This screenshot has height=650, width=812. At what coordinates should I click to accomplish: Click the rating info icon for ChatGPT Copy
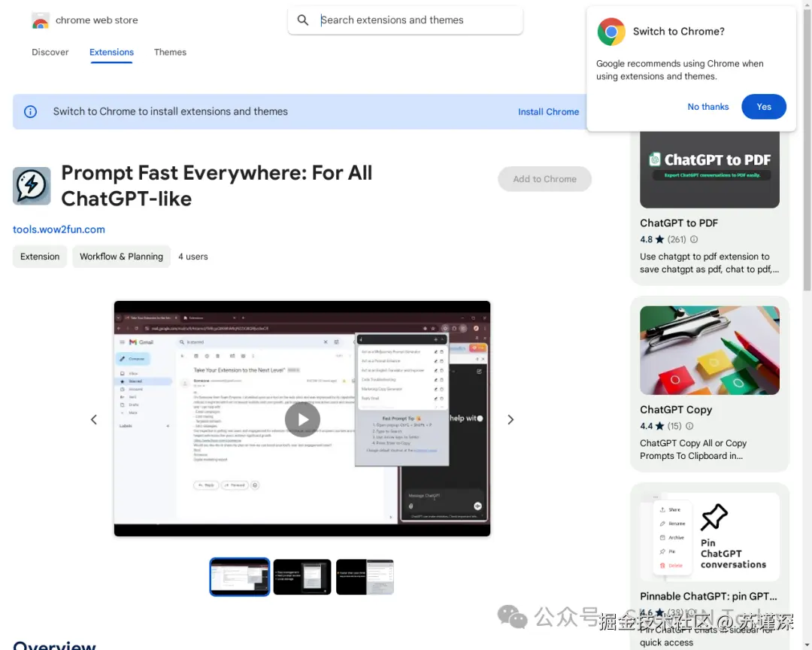pyautogui.click(x=689, y=426)
